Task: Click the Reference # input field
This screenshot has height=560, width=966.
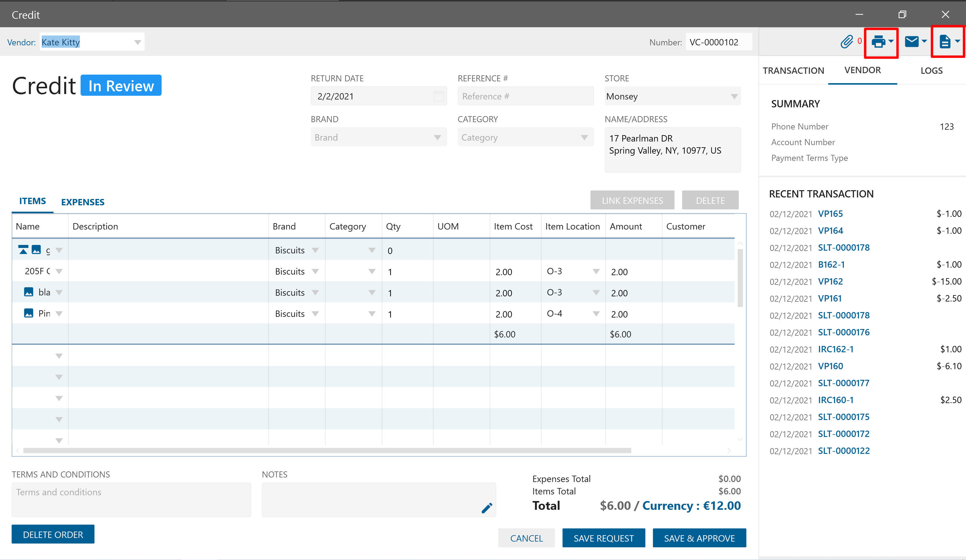Action: tap(525, 96)
